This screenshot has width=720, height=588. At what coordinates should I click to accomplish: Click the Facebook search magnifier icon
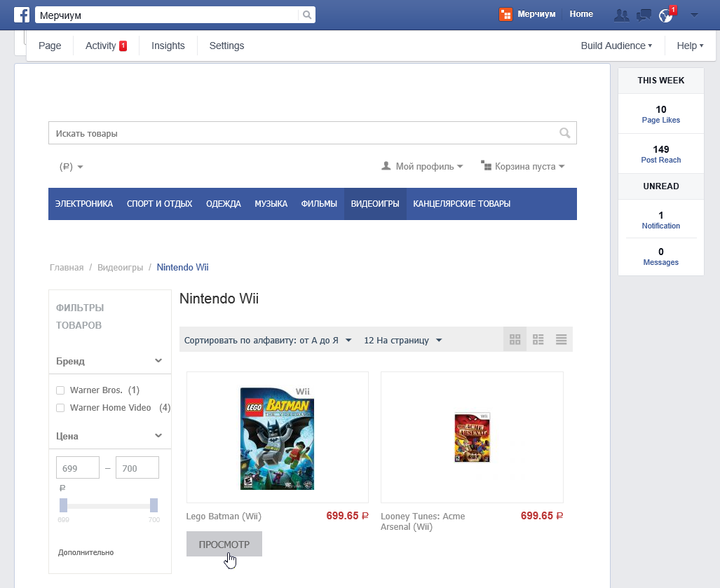tap(307, 15)
